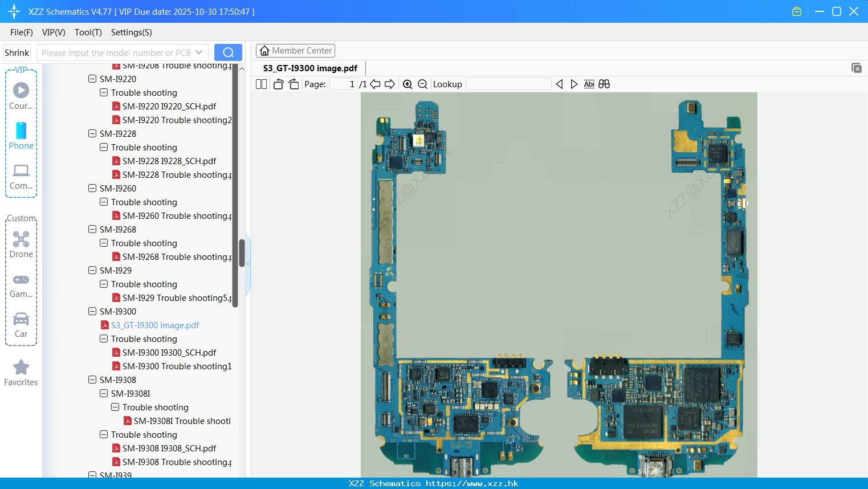
Task: Open the Game console category
Action: [21, 285]
